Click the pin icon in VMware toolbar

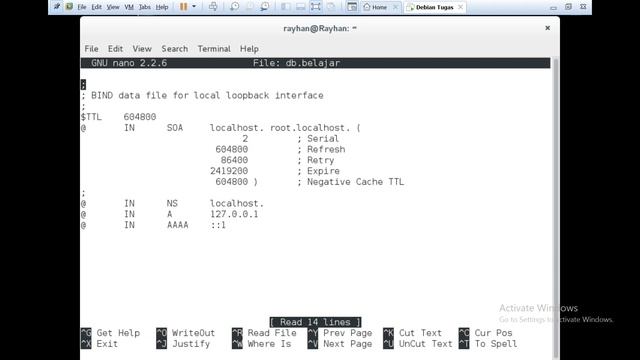coord(57,7)
